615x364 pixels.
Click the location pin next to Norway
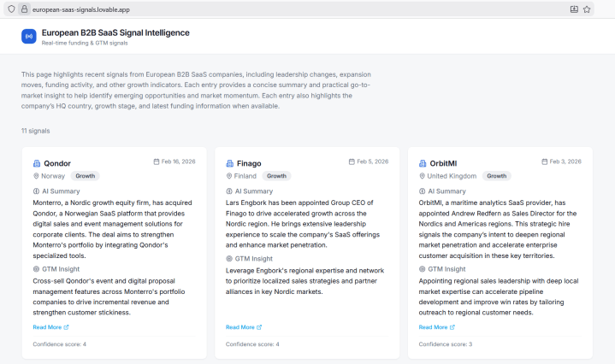pyautogui.click(x=36, y=176)
